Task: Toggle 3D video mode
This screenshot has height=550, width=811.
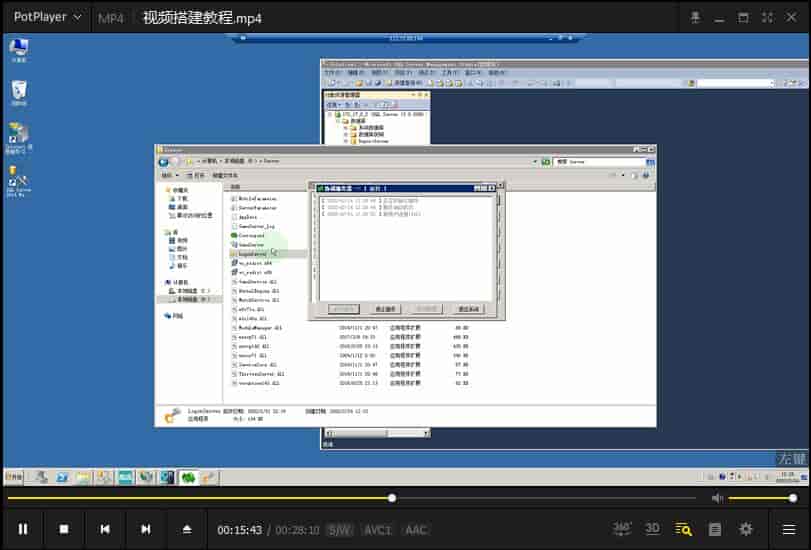Action: pyautogui.click(x=652, y=528)
